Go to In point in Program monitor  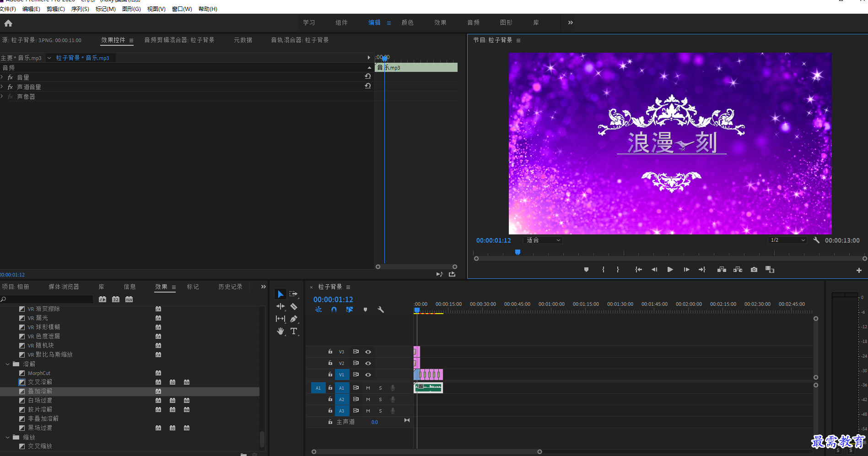(638, 270)
